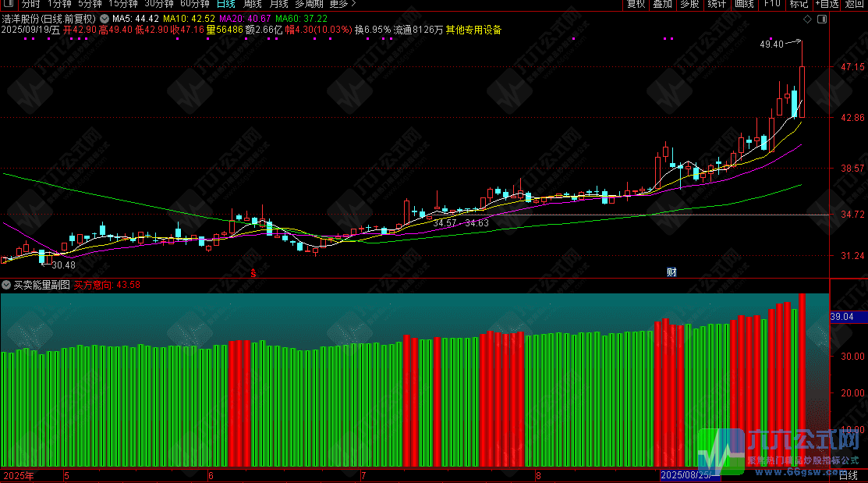Open the 画线 drawing tools
The image size is (868, 483).
[x=744, y=4]
